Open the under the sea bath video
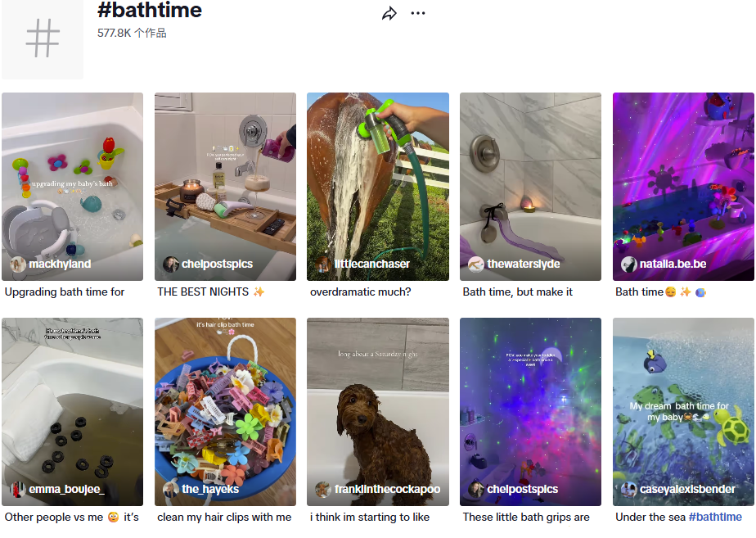Image resolution: width=756 pixels, height=538 pixels. tap(683, 401)
